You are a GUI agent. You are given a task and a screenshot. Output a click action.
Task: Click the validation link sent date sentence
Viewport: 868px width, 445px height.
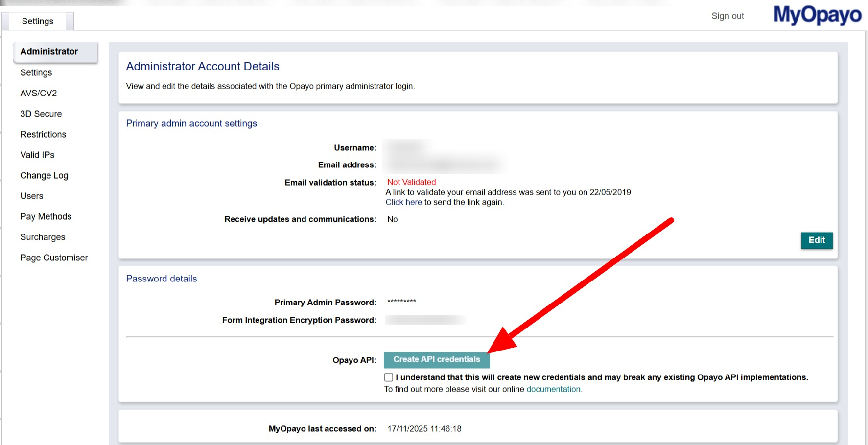tap(508, 192)
